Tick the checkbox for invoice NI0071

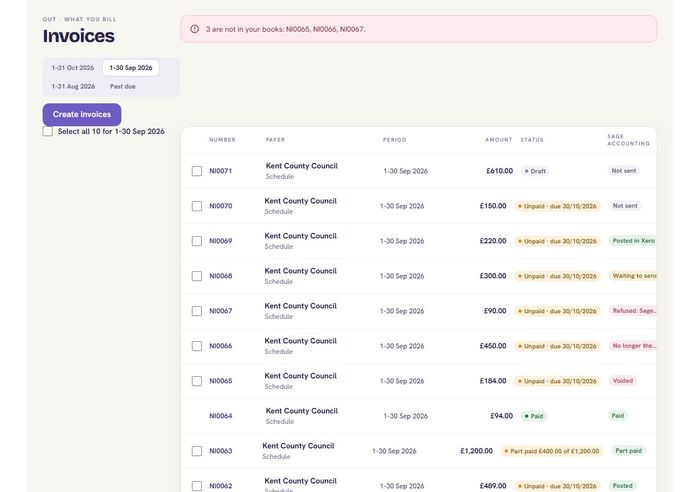[197, 171]
